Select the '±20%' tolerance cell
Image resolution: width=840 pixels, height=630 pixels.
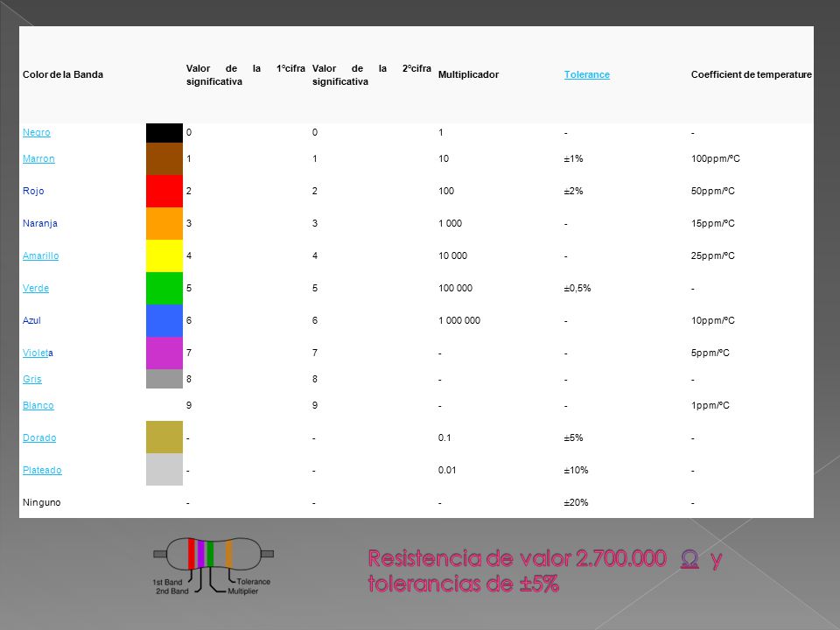point(576,502)
